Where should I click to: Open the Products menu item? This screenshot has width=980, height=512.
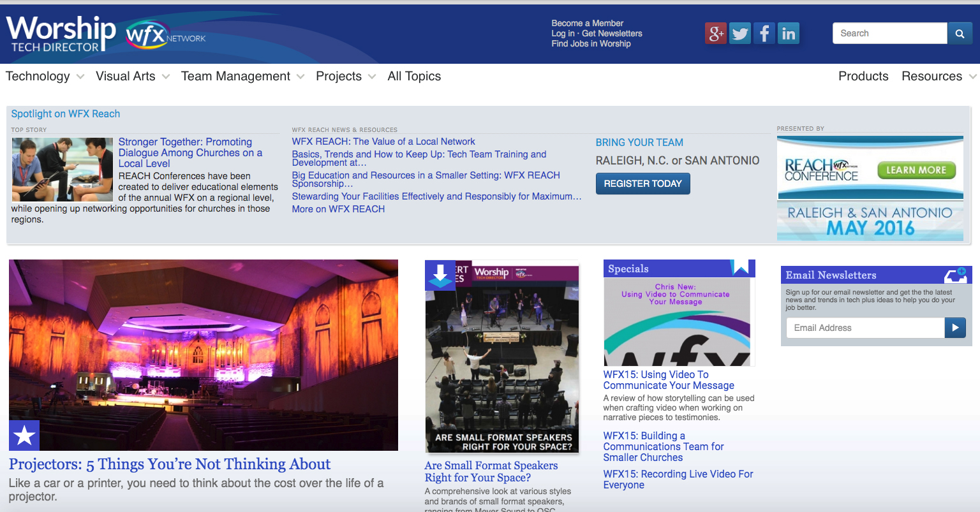(863, 77)
